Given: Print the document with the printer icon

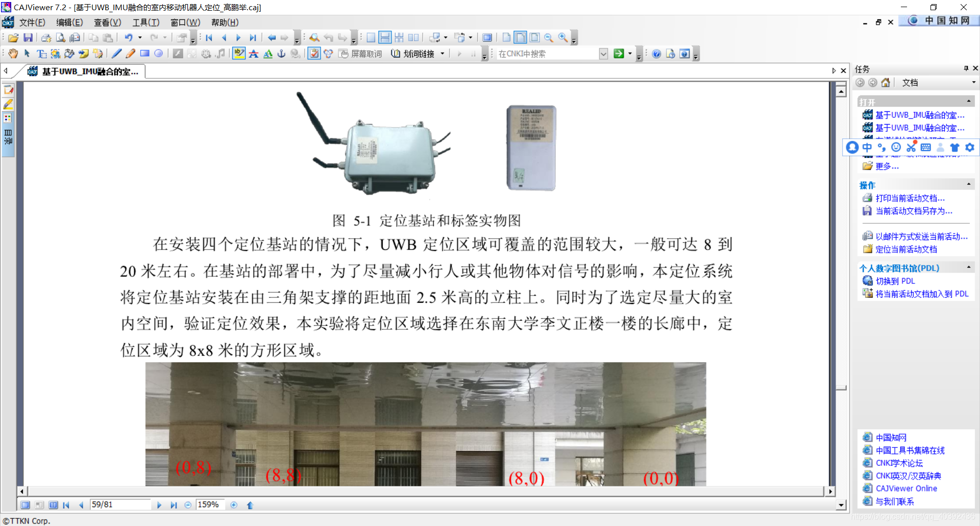Looking at the screenshot, I should [46, 38].
